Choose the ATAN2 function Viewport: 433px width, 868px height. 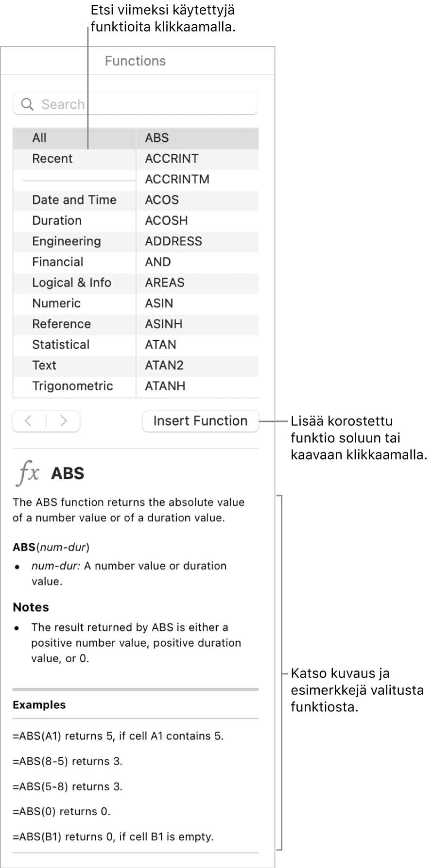click(164, 365)
